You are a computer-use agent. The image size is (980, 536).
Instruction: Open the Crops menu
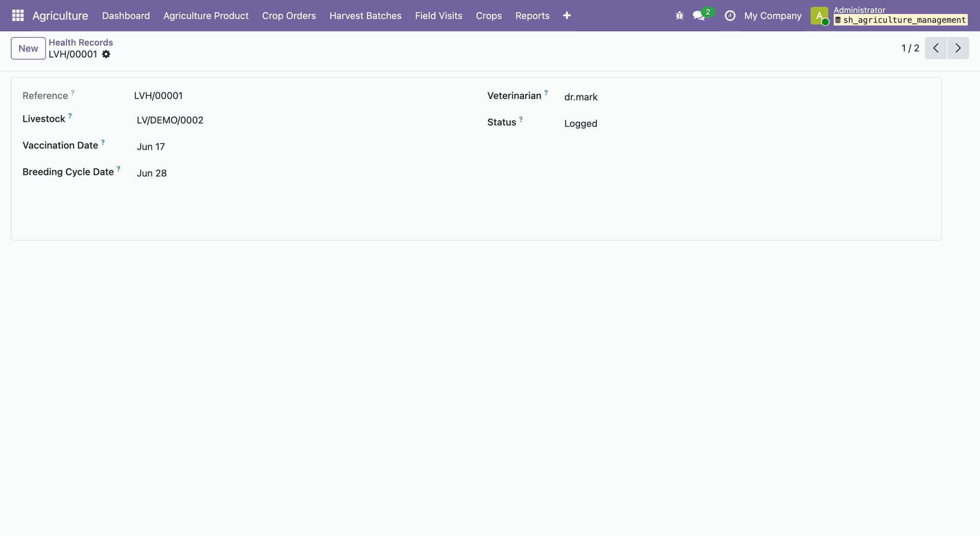tap(489, 16)
